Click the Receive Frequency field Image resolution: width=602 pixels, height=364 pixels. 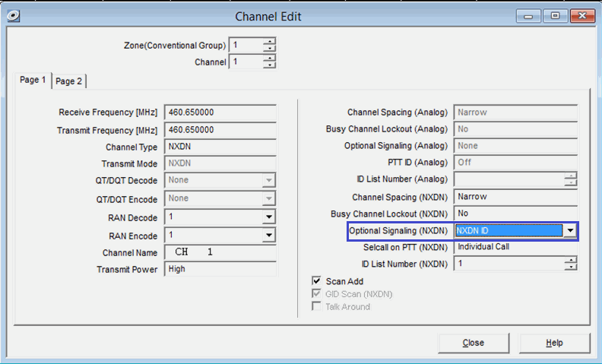tap(220, 112)
